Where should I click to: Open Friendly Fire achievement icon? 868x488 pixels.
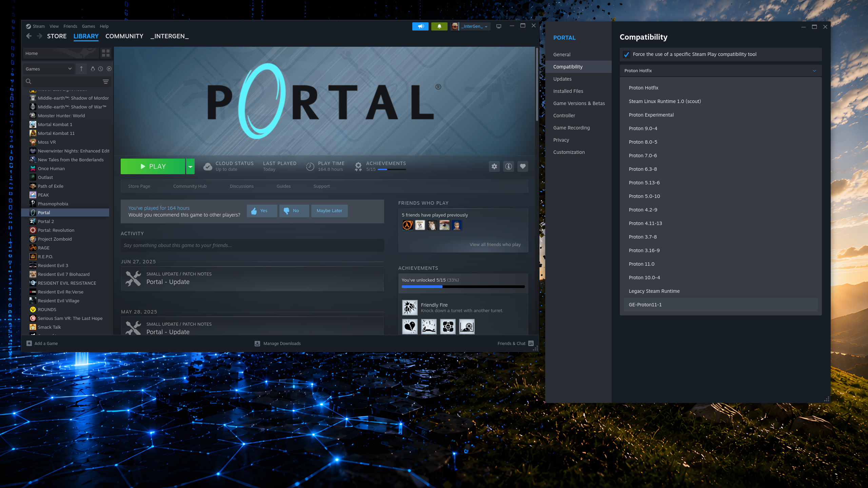point(410,308)
